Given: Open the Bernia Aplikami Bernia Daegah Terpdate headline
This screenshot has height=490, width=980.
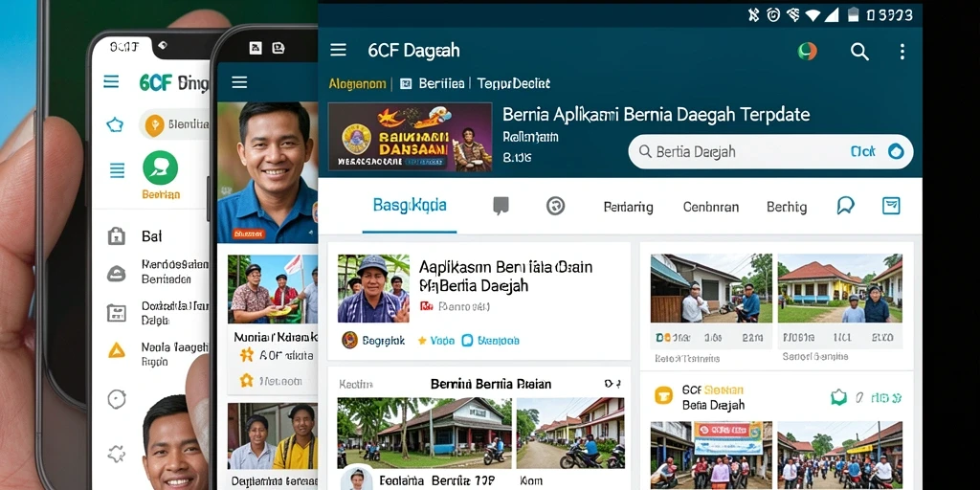Looking at the screenshot, I should click(x=657, y=115).
